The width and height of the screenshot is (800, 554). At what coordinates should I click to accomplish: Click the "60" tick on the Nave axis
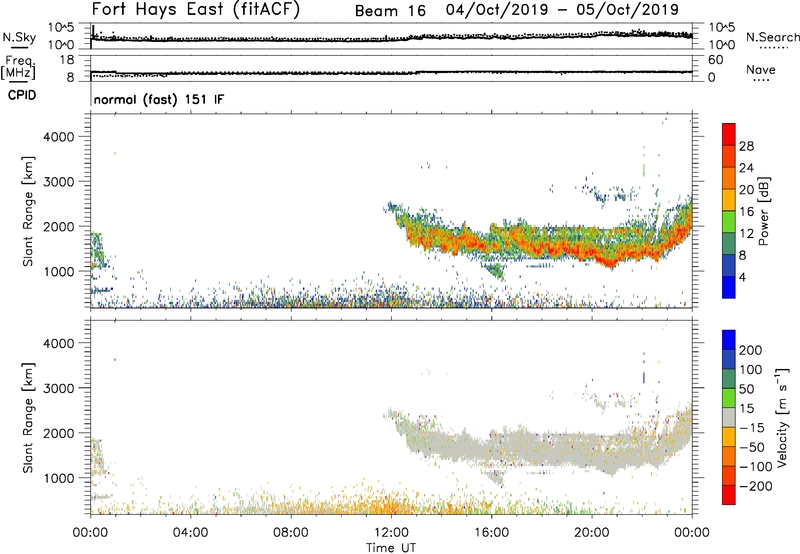coord(715,60)
